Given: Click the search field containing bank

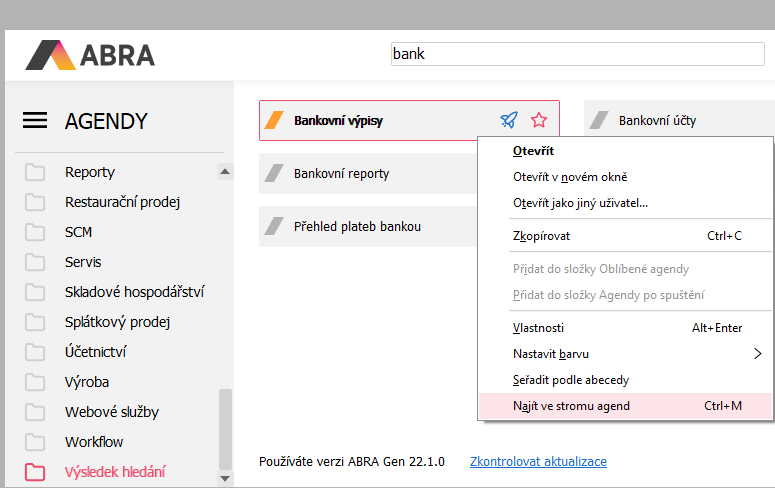Looking at the screenshot, I should click(577, 54).
